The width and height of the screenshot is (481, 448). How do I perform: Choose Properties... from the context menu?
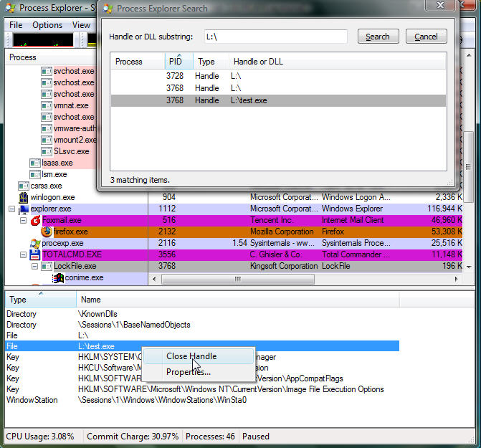(x=199, y=372)
